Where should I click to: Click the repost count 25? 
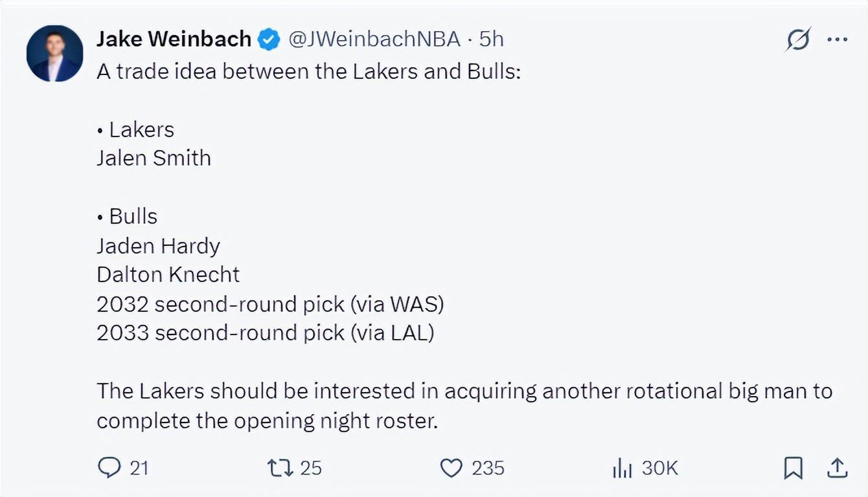pyautogui.click(x=311, y=468)
